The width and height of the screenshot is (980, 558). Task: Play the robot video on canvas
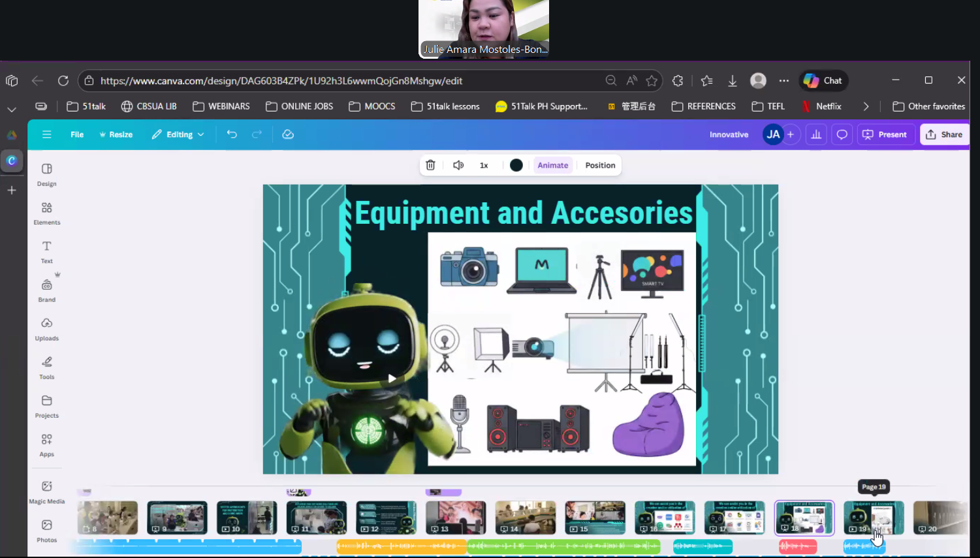(392, 378)
